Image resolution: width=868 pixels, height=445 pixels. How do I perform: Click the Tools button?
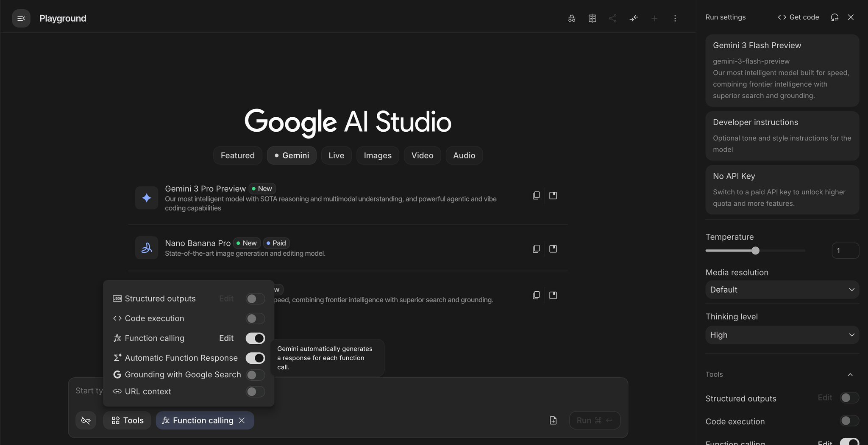[x=127, y=420]
